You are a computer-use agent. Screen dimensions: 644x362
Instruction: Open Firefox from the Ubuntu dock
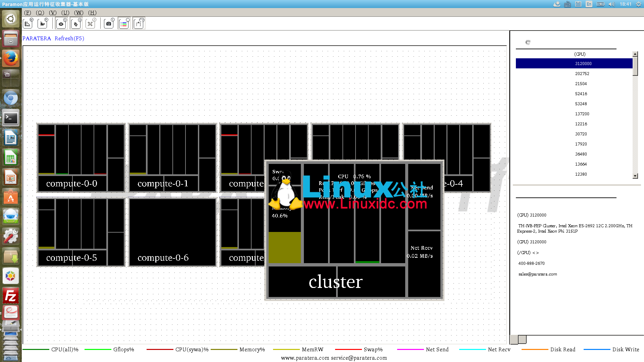[11, 59]
